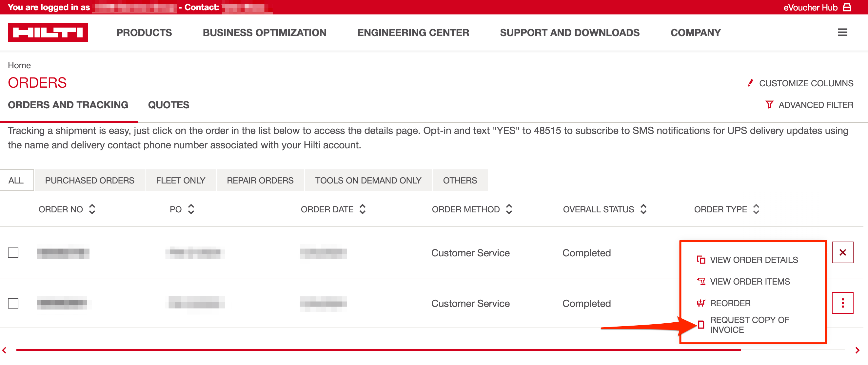The height and width of the screenshot is (365, 868).
Task: Choose Reorder from the actions menu
Action: (x=730, y=303)
